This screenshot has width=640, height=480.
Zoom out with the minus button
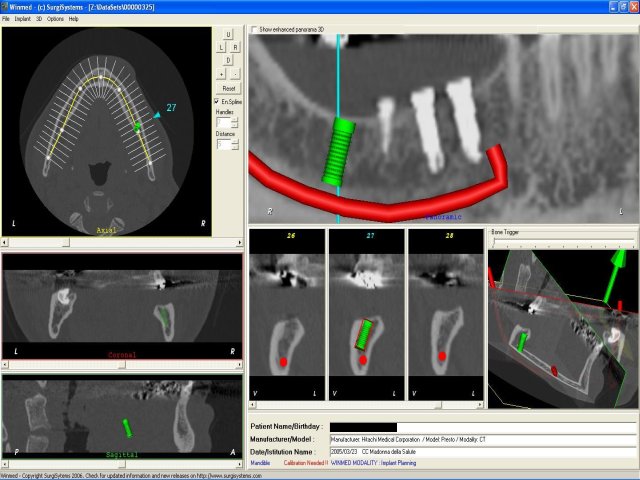click(x=235, y=74)
